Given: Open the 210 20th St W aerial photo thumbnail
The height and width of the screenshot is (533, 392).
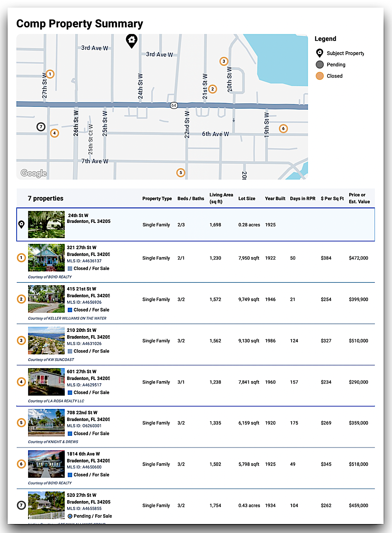Looking at the screenshot, I should [x=46, y=341].
